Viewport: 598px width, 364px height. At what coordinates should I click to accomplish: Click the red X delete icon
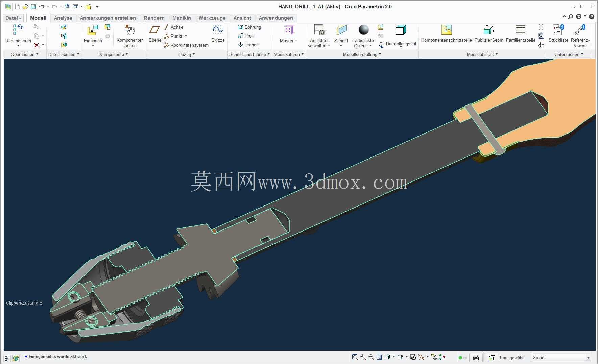pyautogui.click(x=37, y=45)
